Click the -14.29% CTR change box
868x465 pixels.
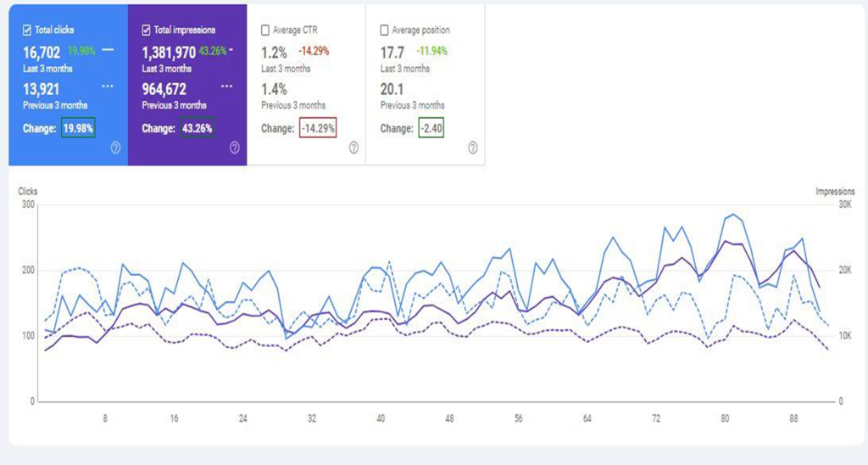tap(317, 128)
